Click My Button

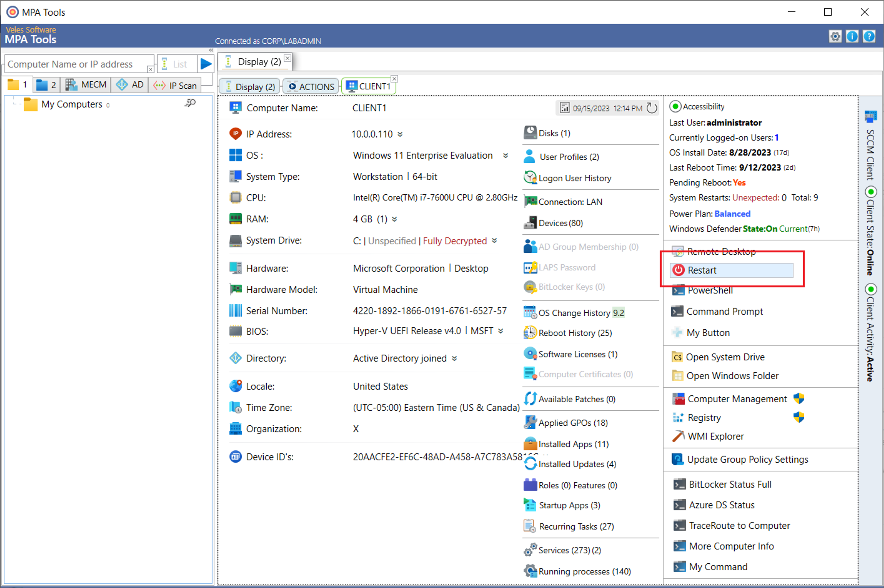coord(701,333)
